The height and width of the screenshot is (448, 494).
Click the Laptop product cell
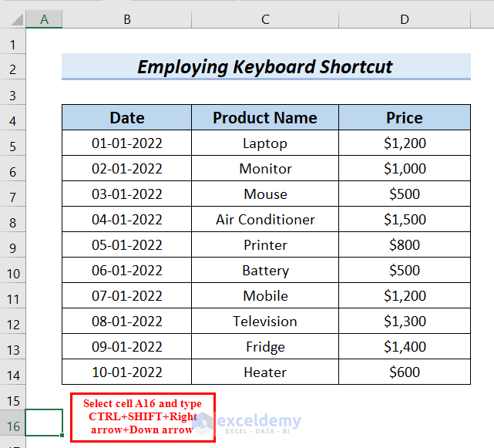pyautogui.click(x=265, y=143)
